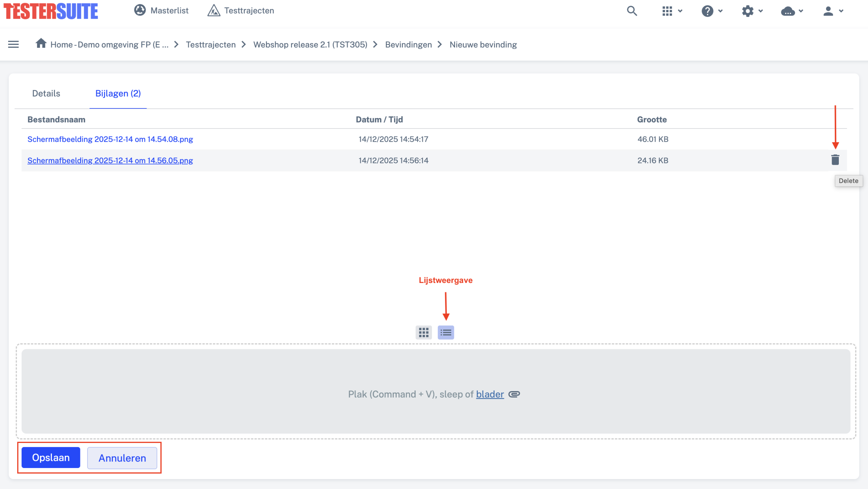Viewport: 868px width, 489px height.
Task: Switch attachments to list view
Action: coord(446,332)
